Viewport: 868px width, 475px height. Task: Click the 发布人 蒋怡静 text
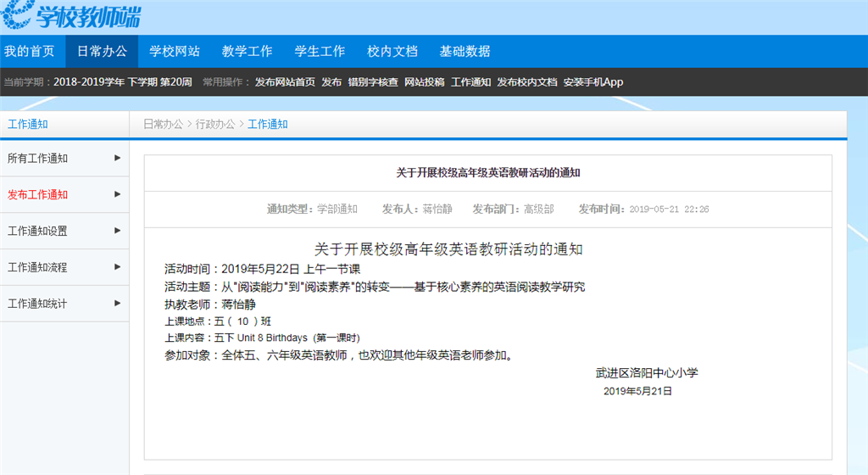417,209
